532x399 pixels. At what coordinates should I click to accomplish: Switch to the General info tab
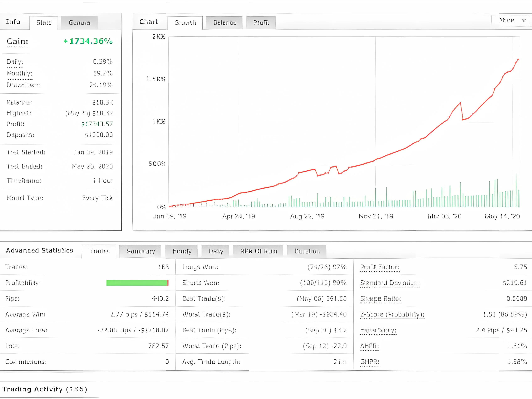coord(80,23)
